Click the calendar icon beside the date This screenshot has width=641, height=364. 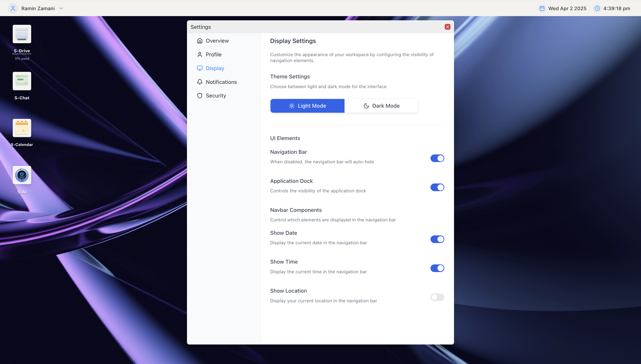542,8
